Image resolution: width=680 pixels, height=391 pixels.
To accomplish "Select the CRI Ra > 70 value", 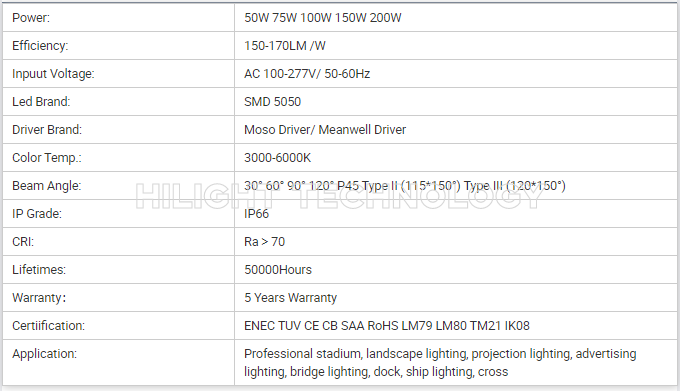I will 265,241.
